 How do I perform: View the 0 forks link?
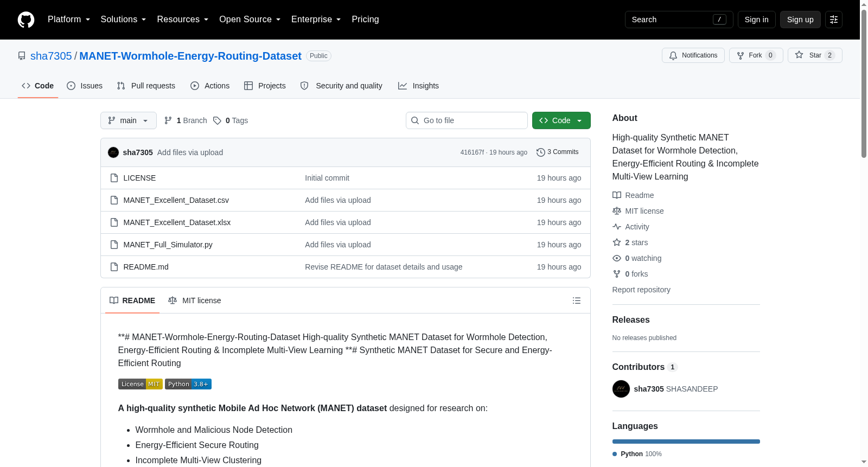tap(630, 274)
